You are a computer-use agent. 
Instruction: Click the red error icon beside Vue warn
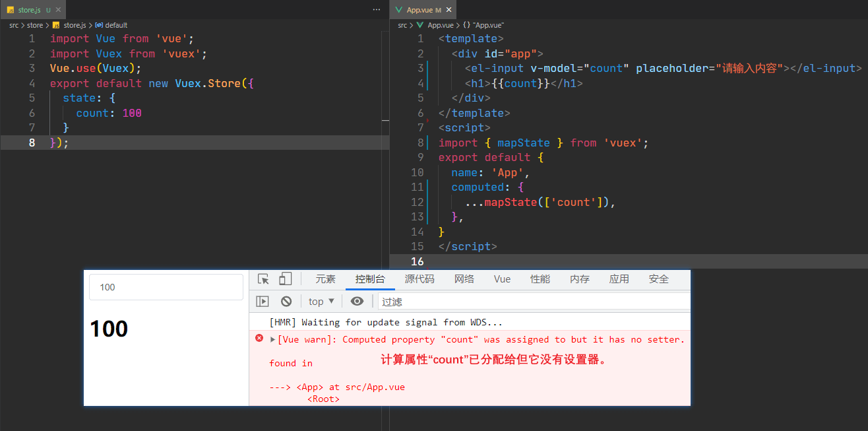tap(259, 339)
